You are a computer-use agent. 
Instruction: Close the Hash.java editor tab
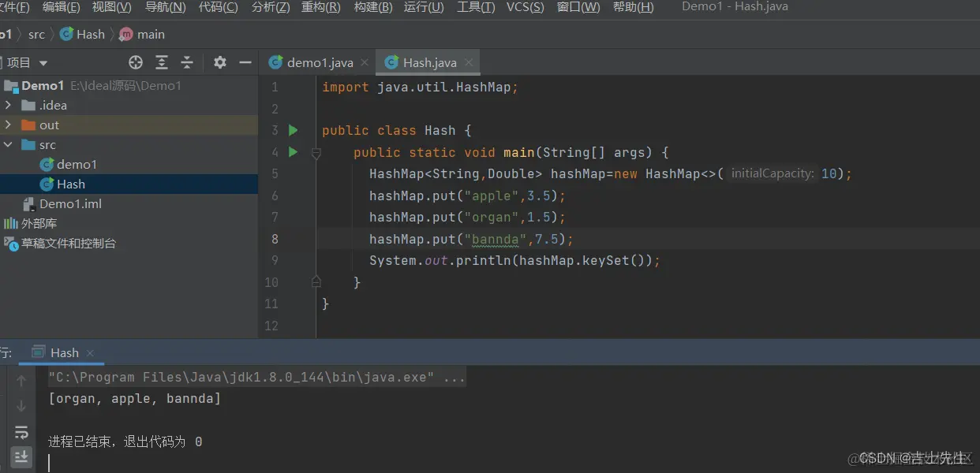pos(469,62)
